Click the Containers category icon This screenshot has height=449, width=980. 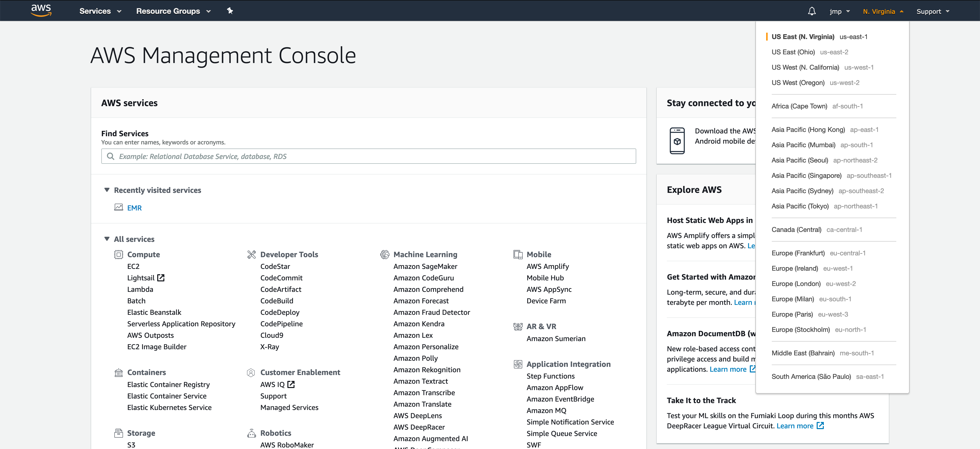coord(119,372)
